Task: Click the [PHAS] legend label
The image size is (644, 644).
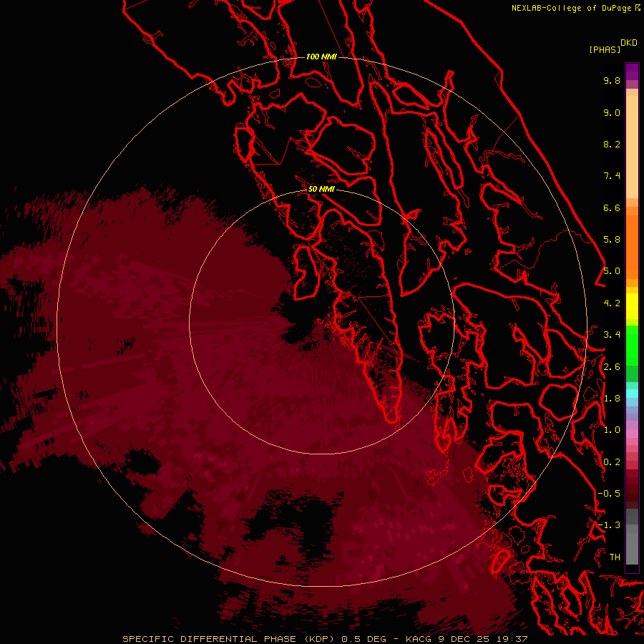Action: tap(605, 49)
